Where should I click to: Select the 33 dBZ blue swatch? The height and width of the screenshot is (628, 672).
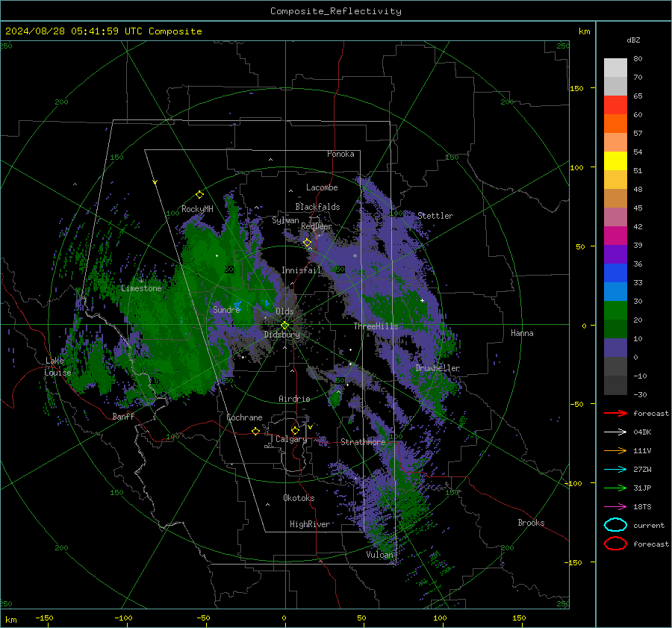(615, 291)
